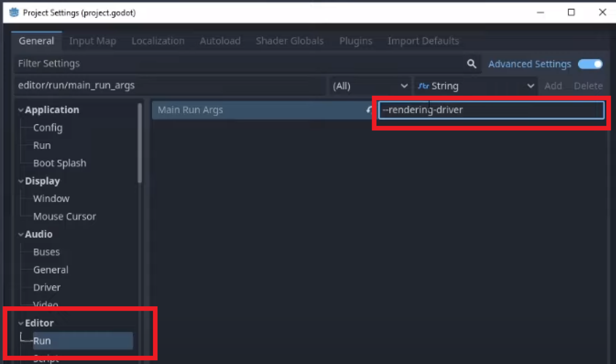Open the String type dropdown
Screen dimensions: 616x364
tap(529, 86)
